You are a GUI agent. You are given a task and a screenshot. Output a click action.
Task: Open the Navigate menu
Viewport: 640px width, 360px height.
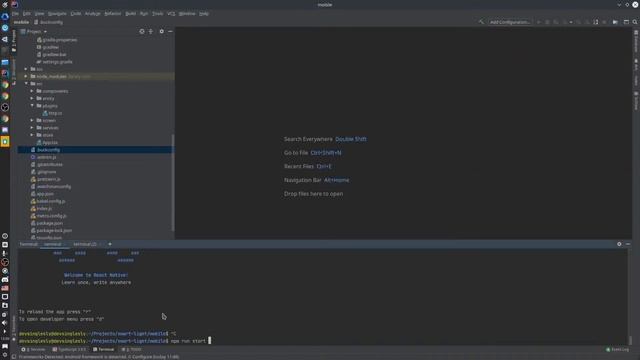pos(57,13)
